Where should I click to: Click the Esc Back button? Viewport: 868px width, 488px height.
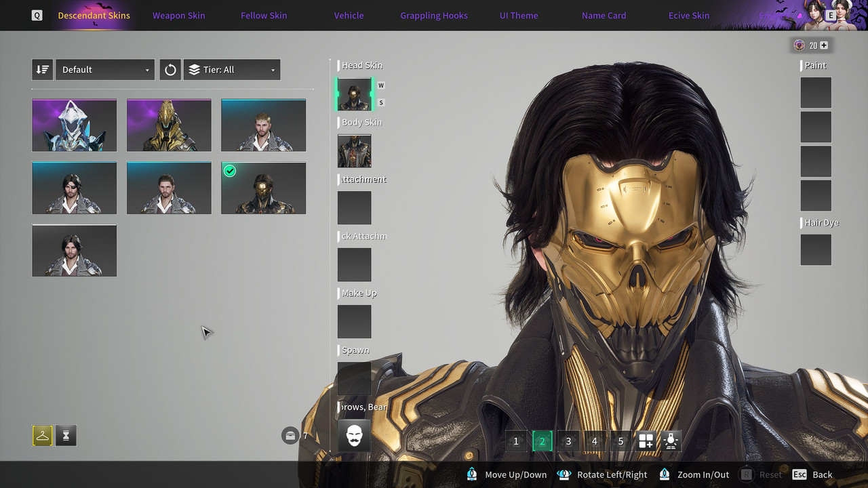tap(812, 474)
